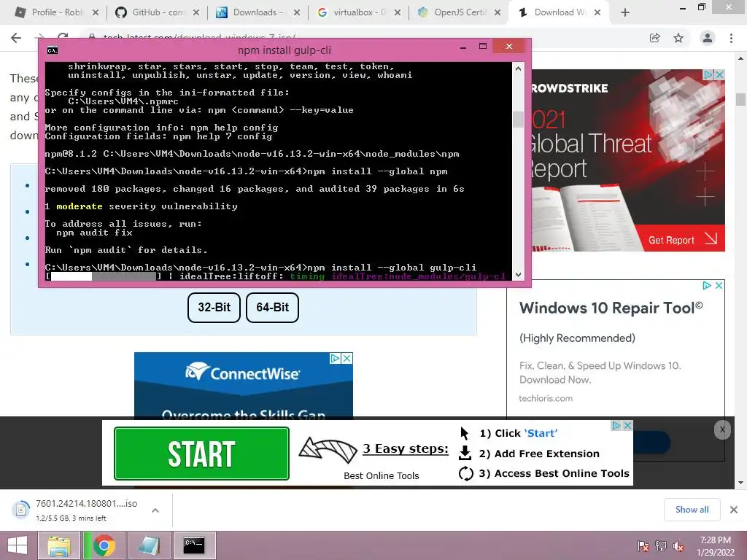Screen dimensions: 747x560
Task: Click the techloris.com ad link
Action: point(546,399)
